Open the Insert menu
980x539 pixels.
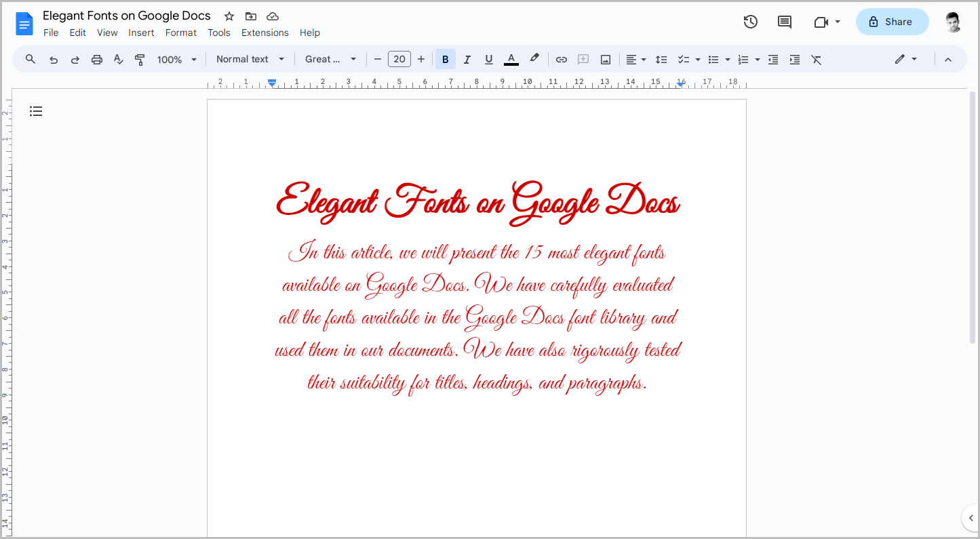coord(141,32)
